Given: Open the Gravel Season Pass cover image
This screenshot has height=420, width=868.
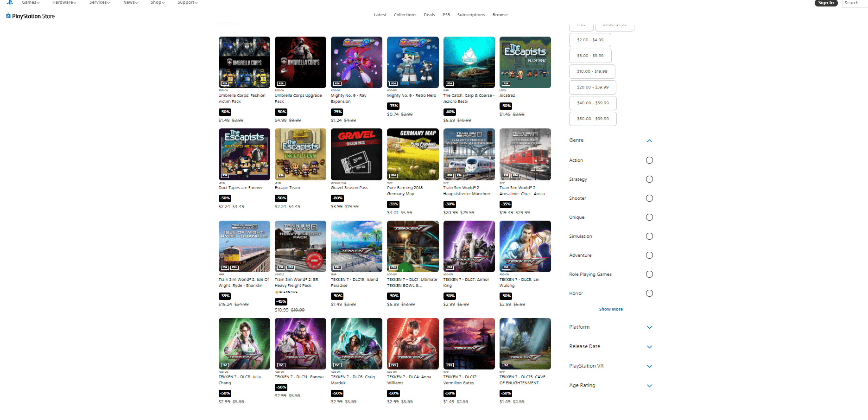Looking at the screenshot, I should click(x=356, y=154).
